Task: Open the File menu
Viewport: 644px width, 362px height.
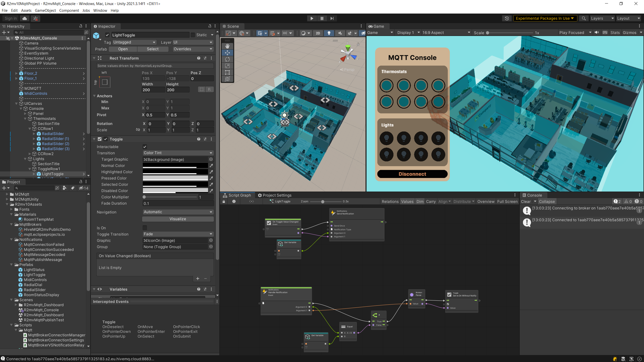Action: tap(5, 10)
